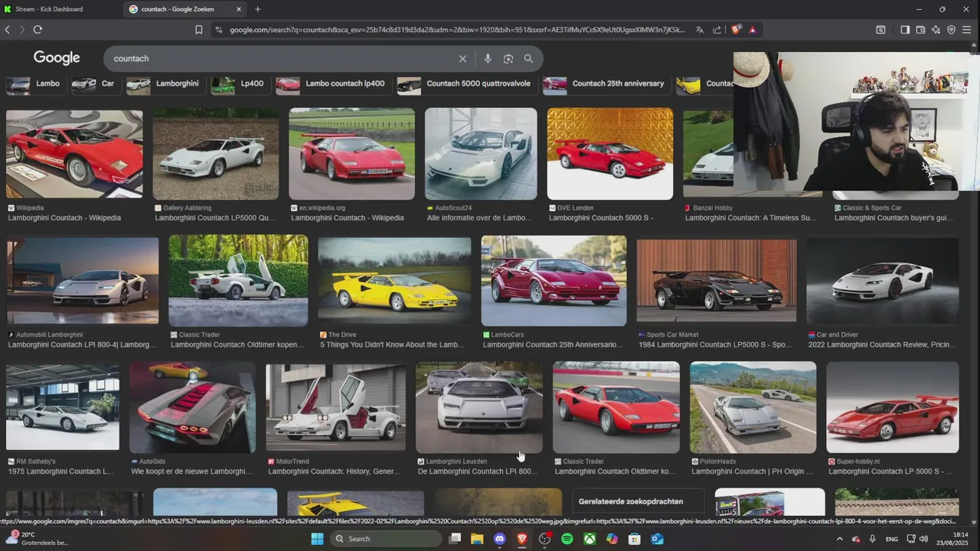Open Brave Wallet from the toolbar
This screenshot has width=980, height=551.
click(920, 30)
